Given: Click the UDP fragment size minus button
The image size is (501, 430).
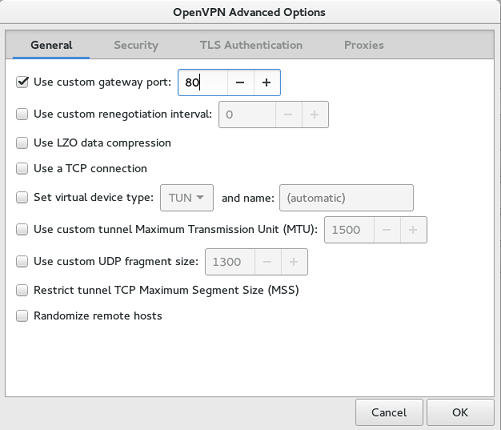Looking at the screenshot, I should tap(268, 262).
